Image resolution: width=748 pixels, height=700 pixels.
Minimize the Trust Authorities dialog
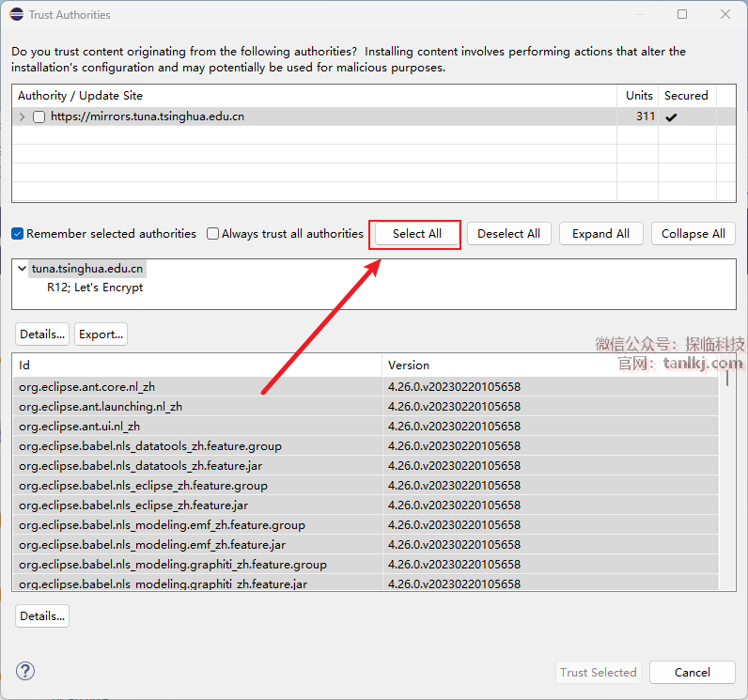(x=639, y=14)
